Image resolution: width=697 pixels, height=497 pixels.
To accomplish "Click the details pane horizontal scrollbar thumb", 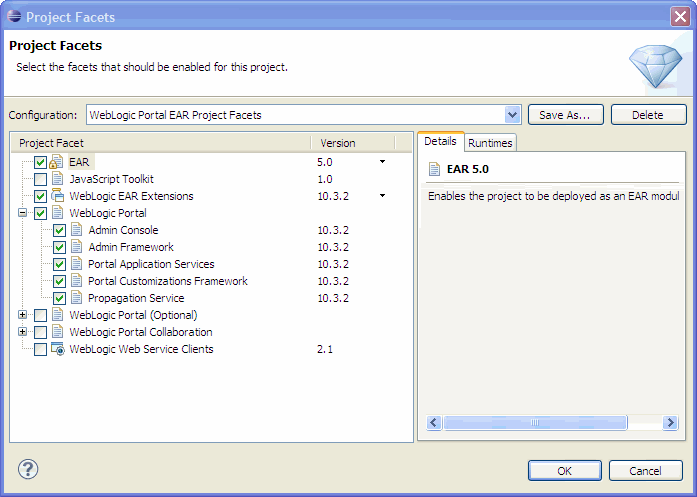I will coord(535,422).
